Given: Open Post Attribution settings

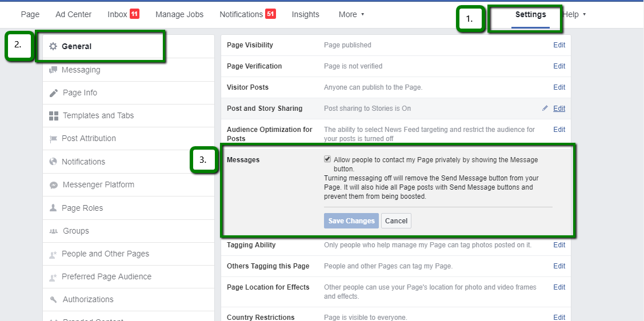Looking at the screenshot, I should coord(129,139).
